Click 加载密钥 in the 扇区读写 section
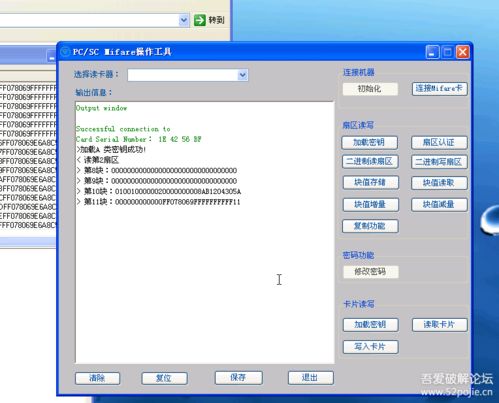 369,143
